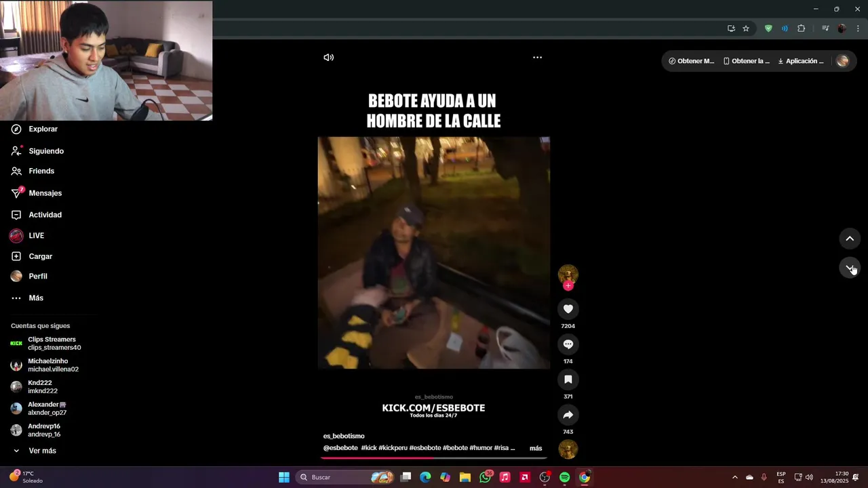Open the weather widget showing 17°C Soleado
The width and height of the screenshot is (868, 488).
pyautogui.click(x=27, y=477)
